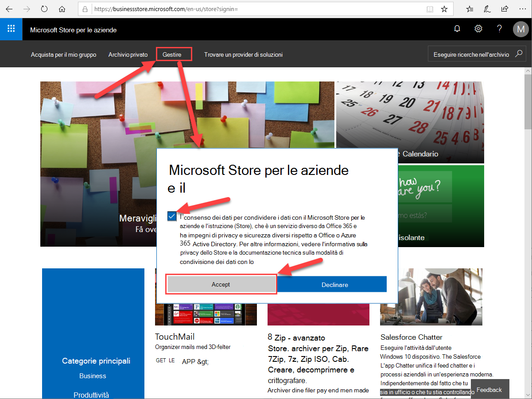Open the Favorites hub icon
This screenshot has height=399, width=532.
pyautogui.click(x=469, y=8)
